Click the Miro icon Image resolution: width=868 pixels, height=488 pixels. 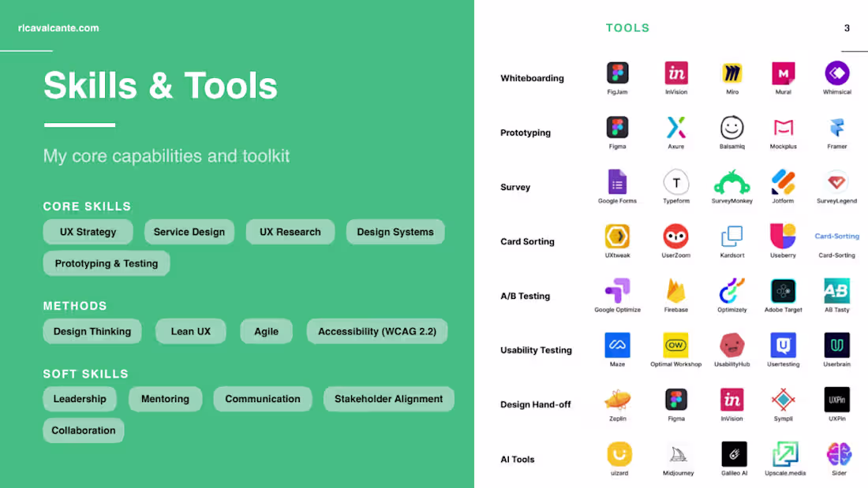[731, 73]
